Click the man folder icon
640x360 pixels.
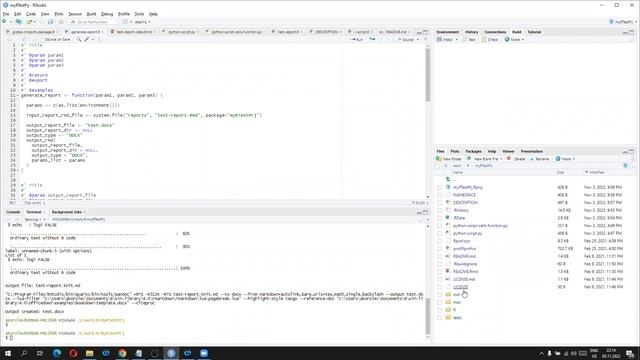coord(448,302)
